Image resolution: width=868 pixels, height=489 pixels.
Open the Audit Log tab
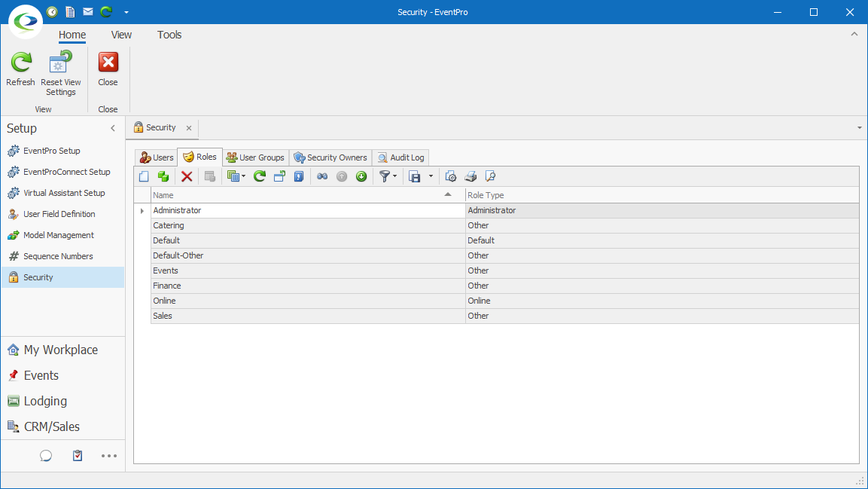click(x=400, y=157)
